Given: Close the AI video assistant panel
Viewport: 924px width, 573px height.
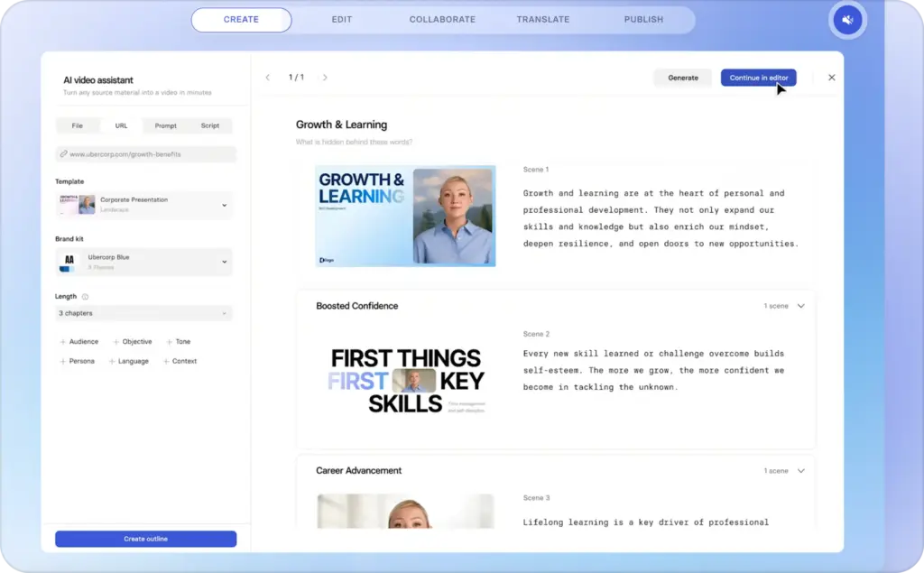Looking at the screenshot, I should click(831, 78).
